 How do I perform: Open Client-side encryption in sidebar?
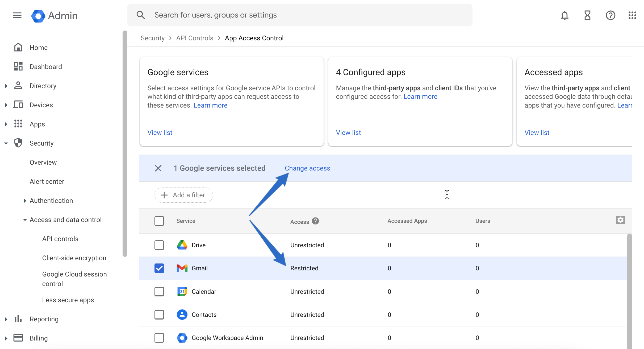click(74, 258)
